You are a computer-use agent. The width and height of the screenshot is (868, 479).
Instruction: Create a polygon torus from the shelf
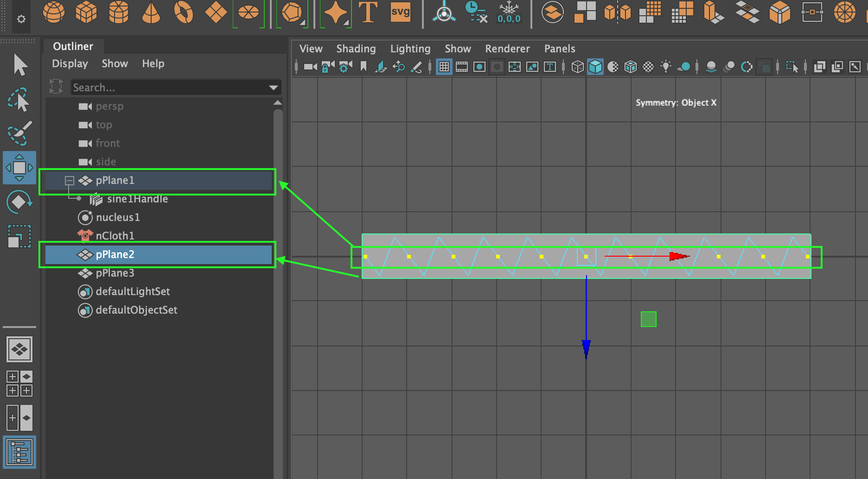click(184, 12)
